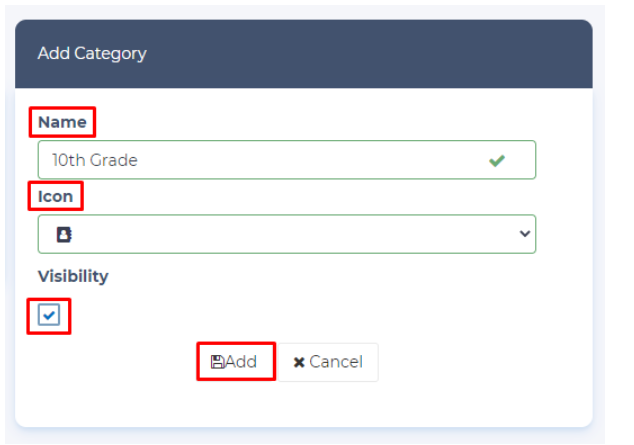
Task: Click the "Add Category" dialog title
Action: pyautogui.click(x=92, y=53)
